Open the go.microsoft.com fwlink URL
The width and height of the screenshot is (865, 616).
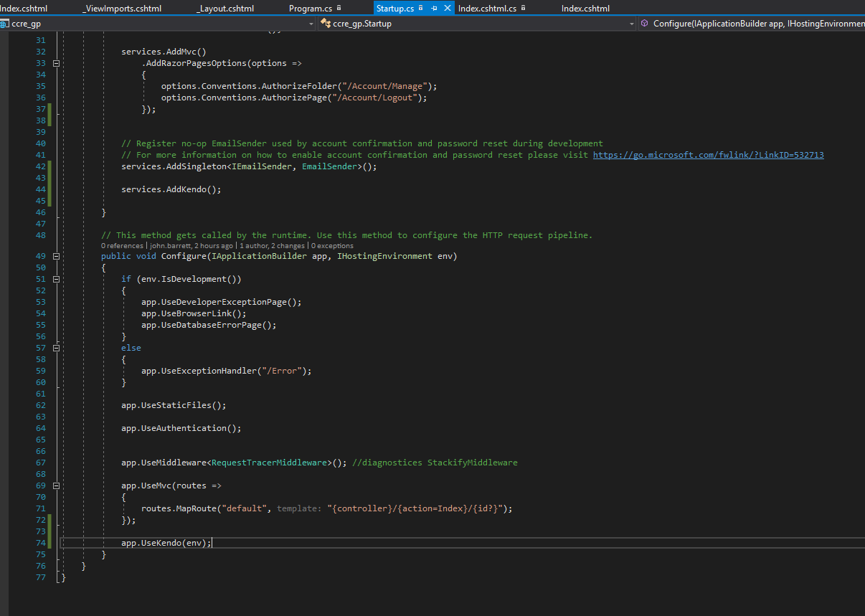pyautogui.click(x=708, y=155)
